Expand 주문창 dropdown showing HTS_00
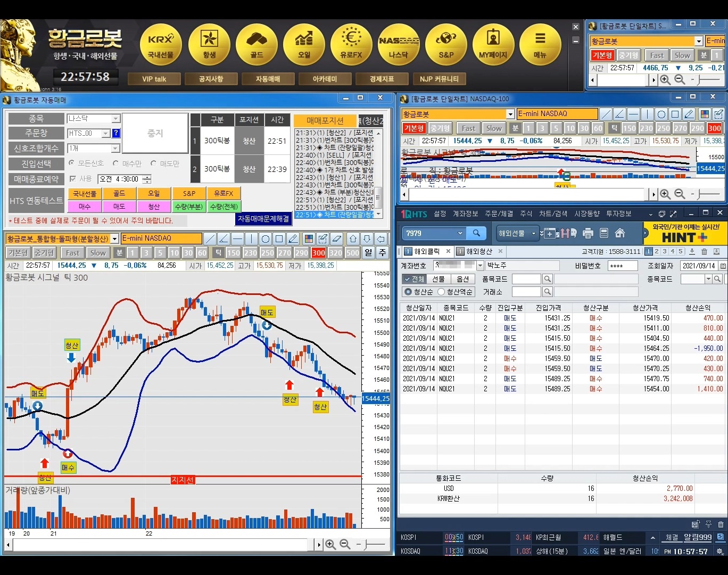The image size is (728, 575). (x=105, y=133)
